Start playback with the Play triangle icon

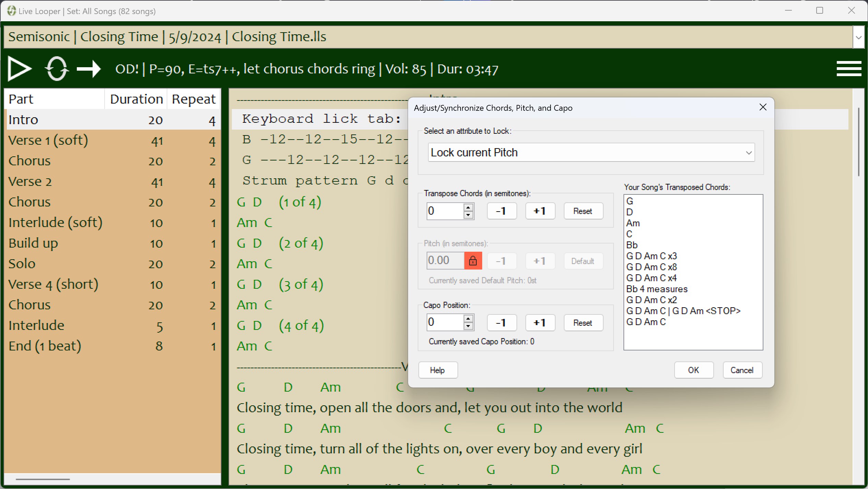pos(20,69)
